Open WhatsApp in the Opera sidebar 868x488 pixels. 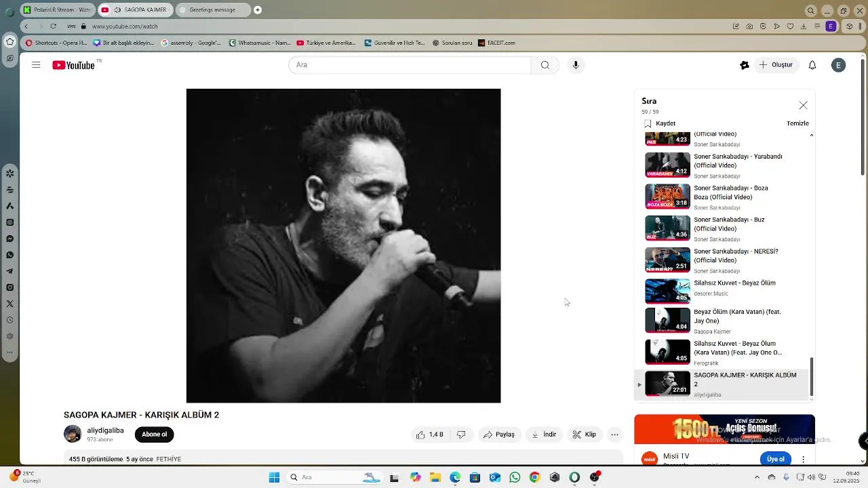click(x=9, y=255)
